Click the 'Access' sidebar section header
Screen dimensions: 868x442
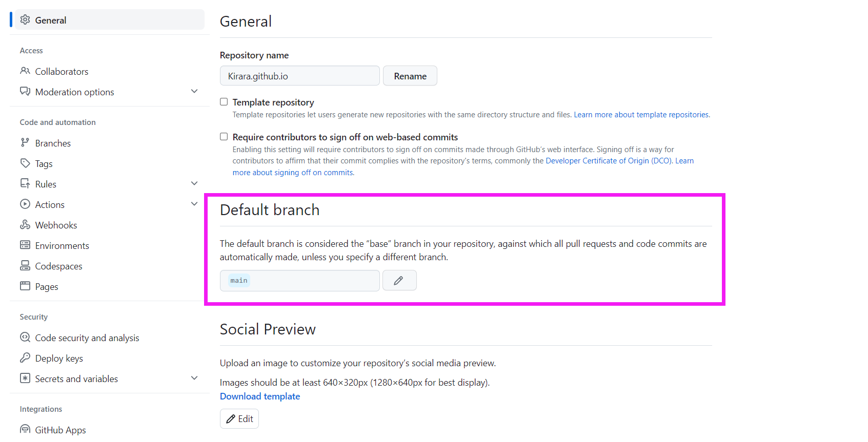point(31,51)
